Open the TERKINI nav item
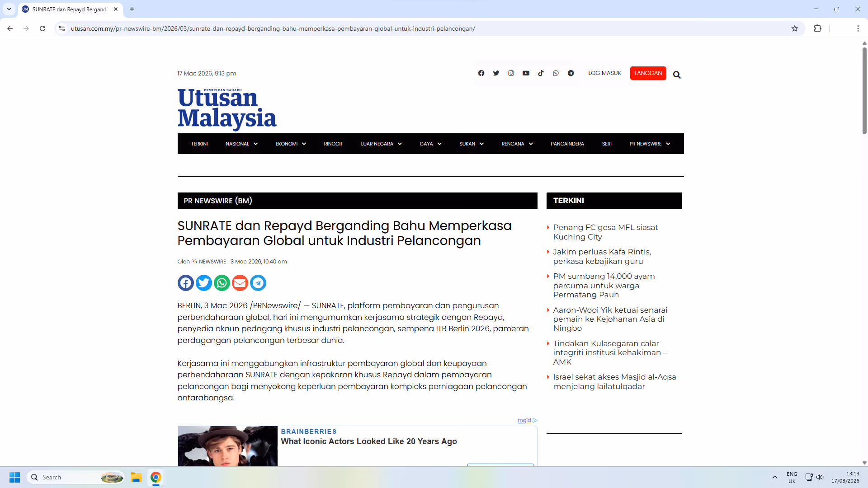 coord(199,144)
